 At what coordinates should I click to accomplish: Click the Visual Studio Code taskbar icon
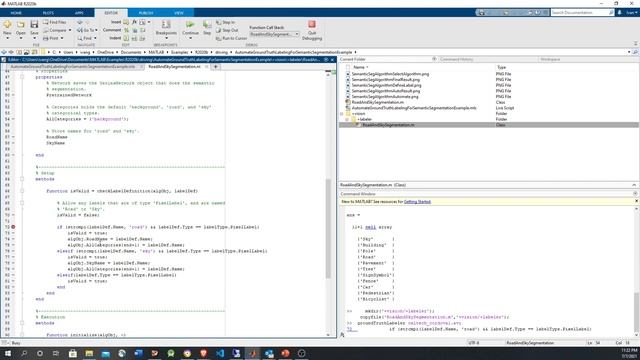tap(220, 353)
